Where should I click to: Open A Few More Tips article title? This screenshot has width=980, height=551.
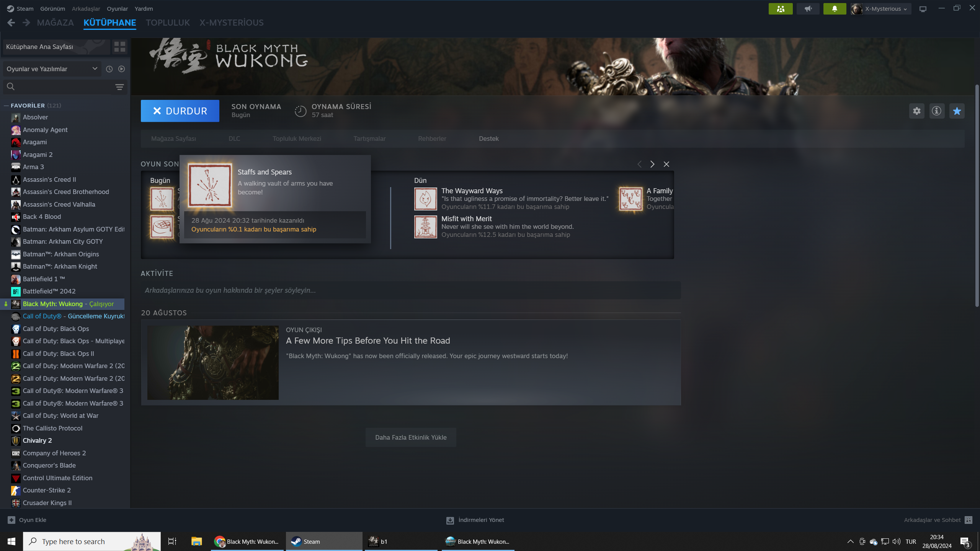click(368, 341)
